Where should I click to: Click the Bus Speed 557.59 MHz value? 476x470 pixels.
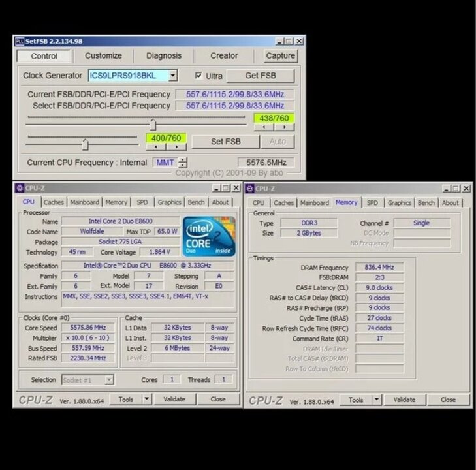tap(88, 348)
